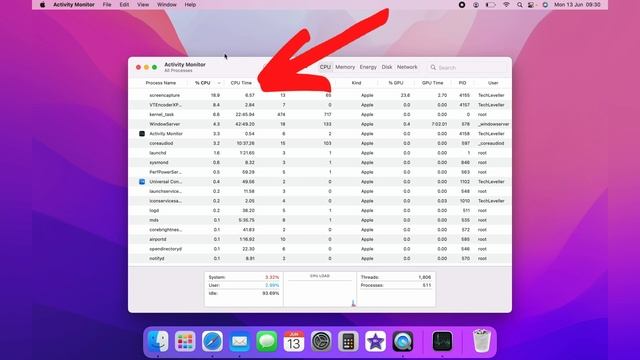Open the File menu
Image resolution: width=640 pixels, height=360 pixels.
[107, 5]
